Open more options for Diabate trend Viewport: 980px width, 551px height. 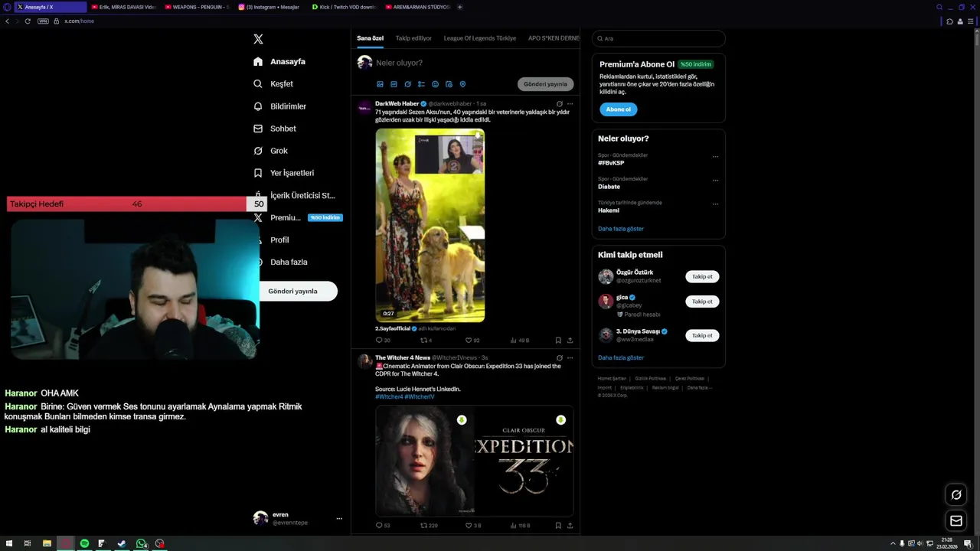pos(715,181)
